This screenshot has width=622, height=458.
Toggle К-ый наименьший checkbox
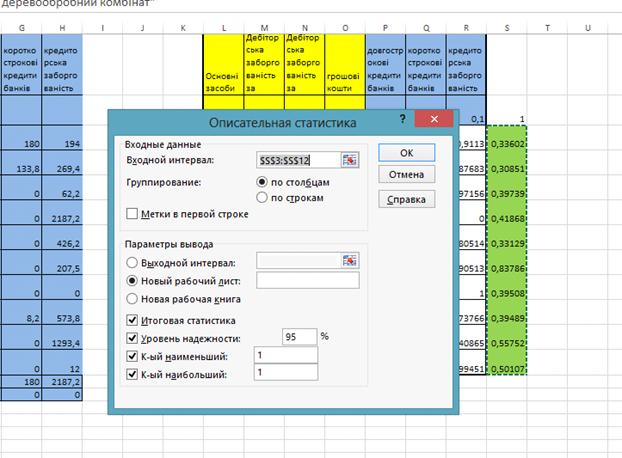click(132, 356)
